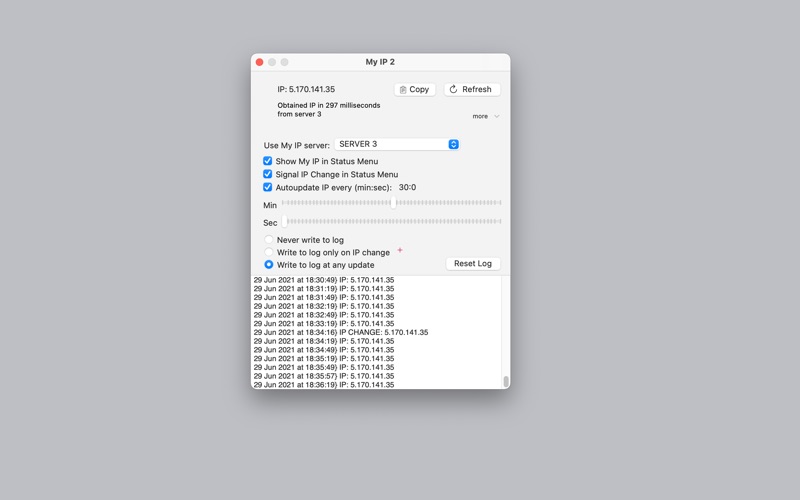This screenshot has height=500, width=800.
Task: Expand the 'more' details chevron
Action: pyautogui.click(x=496, y=116)
